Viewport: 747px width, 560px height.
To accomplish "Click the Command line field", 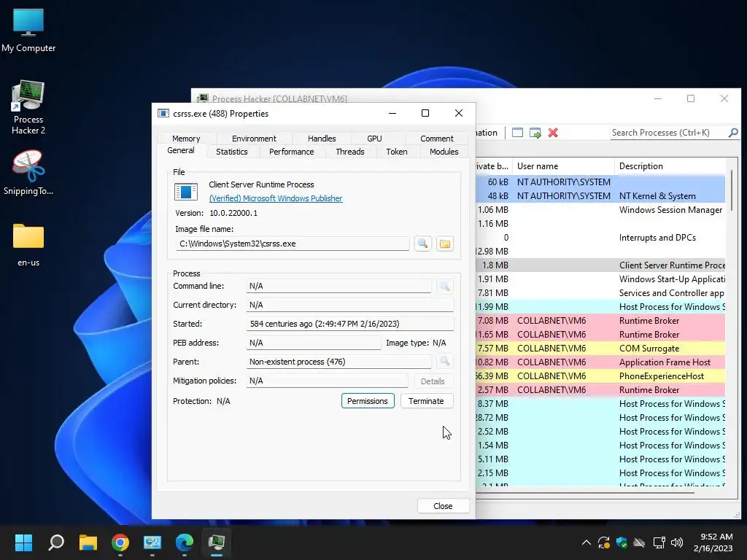I will (338, 286).
